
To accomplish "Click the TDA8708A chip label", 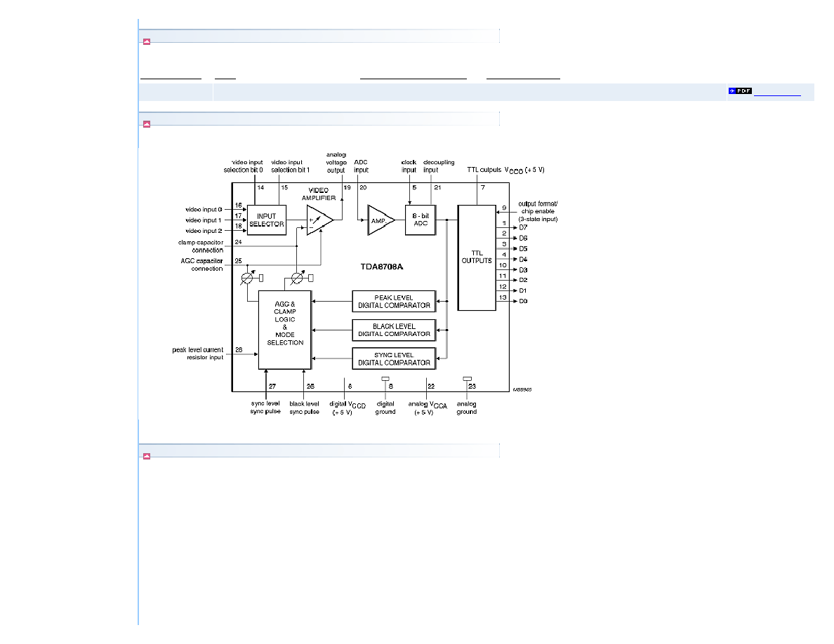I will pyautogui.click(x=382, y=267).
